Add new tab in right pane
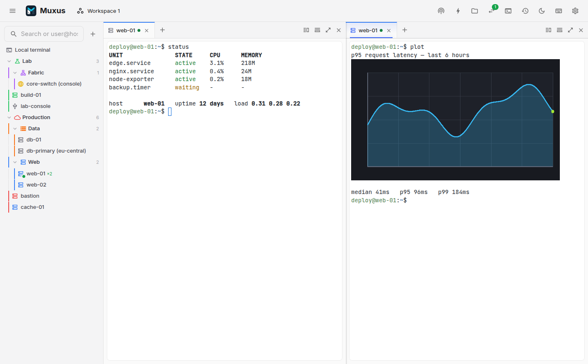The image size is (588, 364). 405,30
